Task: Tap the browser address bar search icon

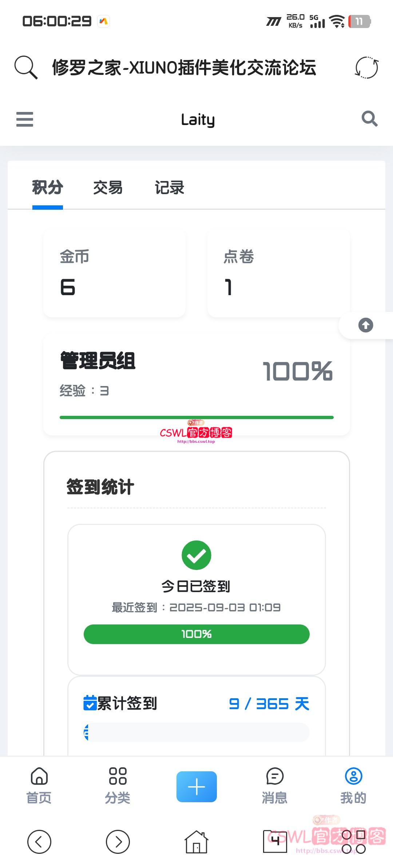Action: tap(26, 67)
